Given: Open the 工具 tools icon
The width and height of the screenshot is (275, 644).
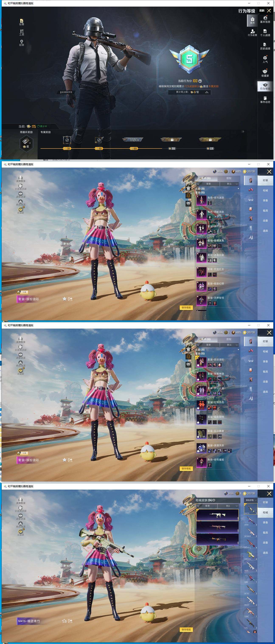Looking at the screenshot, I should coord(21,32).
